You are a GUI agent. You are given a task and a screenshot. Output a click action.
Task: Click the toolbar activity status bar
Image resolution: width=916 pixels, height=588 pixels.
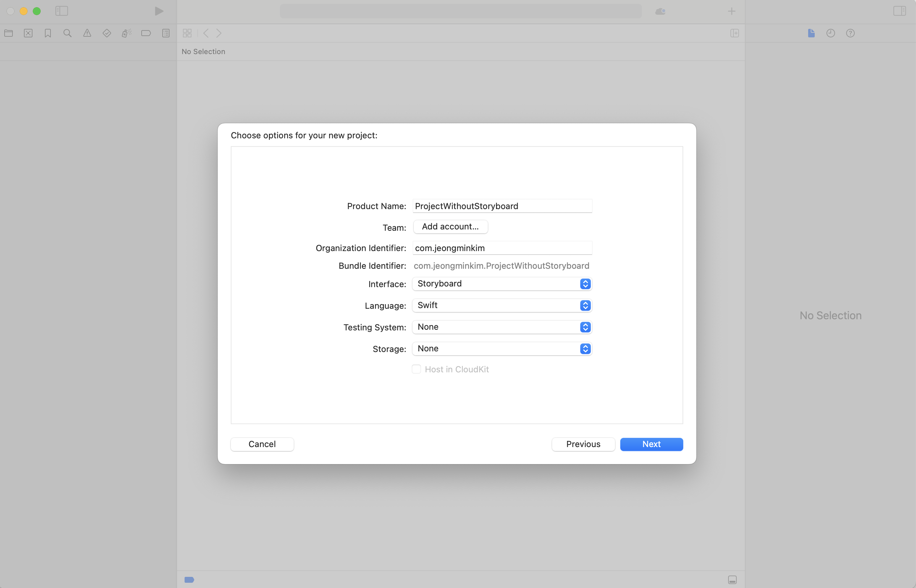point(461,11)
